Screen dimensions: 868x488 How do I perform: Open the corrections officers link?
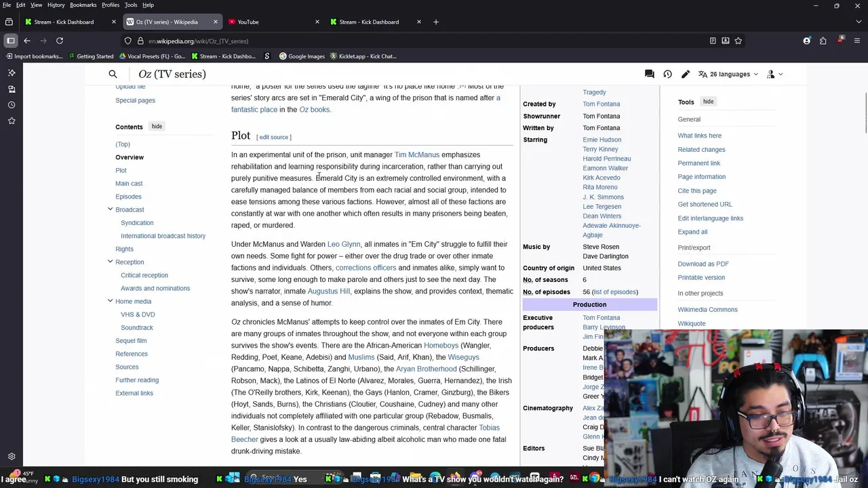pyautogui.click(x=366, y=268)
